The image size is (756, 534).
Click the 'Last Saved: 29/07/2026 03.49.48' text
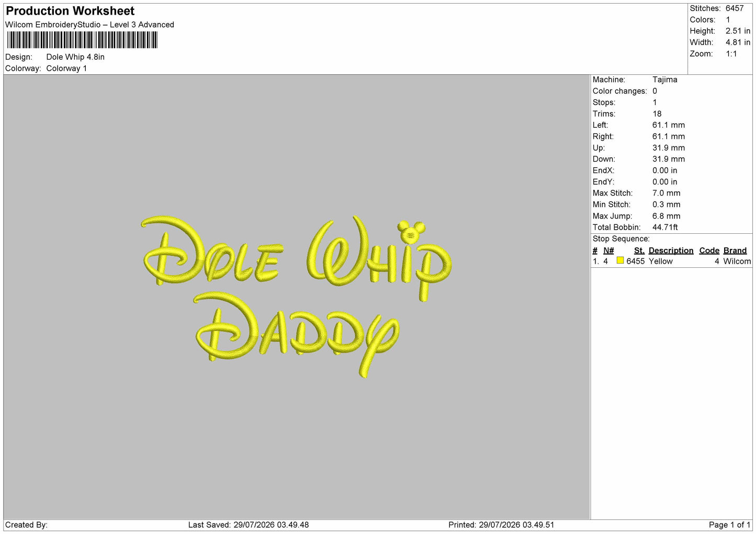249,525
